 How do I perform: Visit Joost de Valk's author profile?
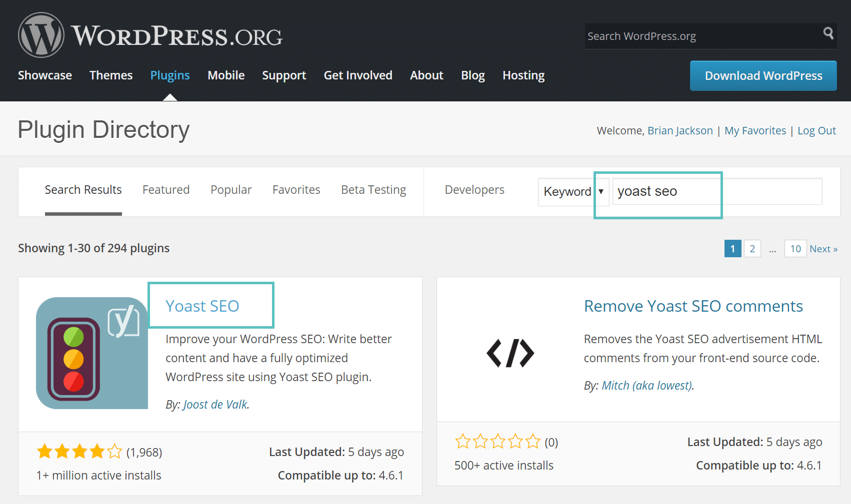(x=214, y=404)
